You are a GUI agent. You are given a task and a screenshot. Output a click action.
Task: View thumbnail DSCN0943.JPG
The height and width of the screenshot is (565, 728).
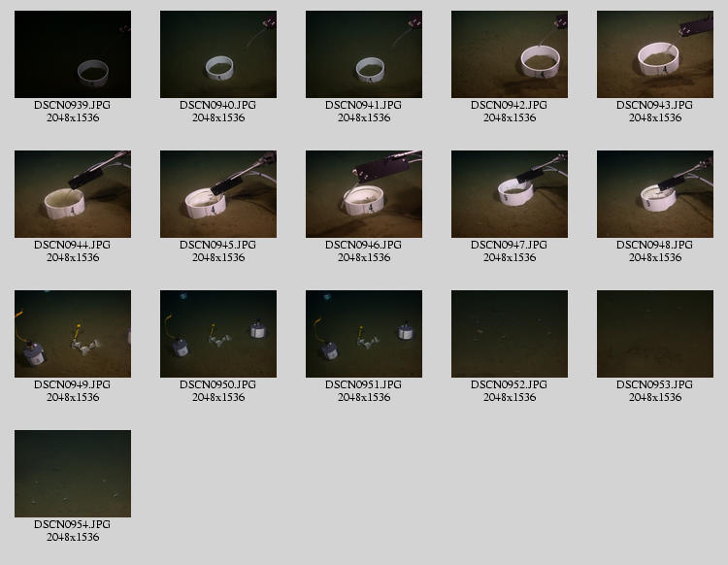(655, 54)
